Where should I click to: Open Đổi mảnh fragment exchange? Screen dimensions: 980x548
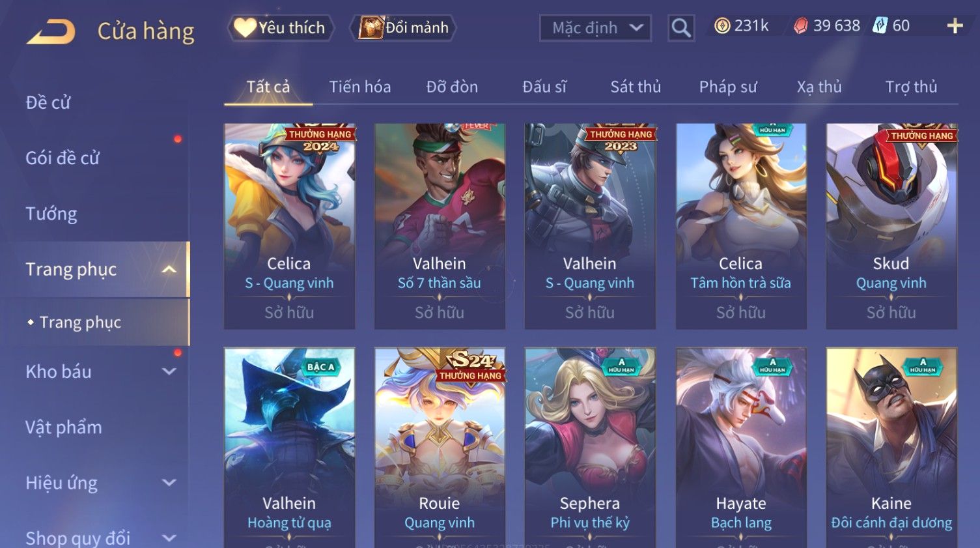(x=403, y=28)
